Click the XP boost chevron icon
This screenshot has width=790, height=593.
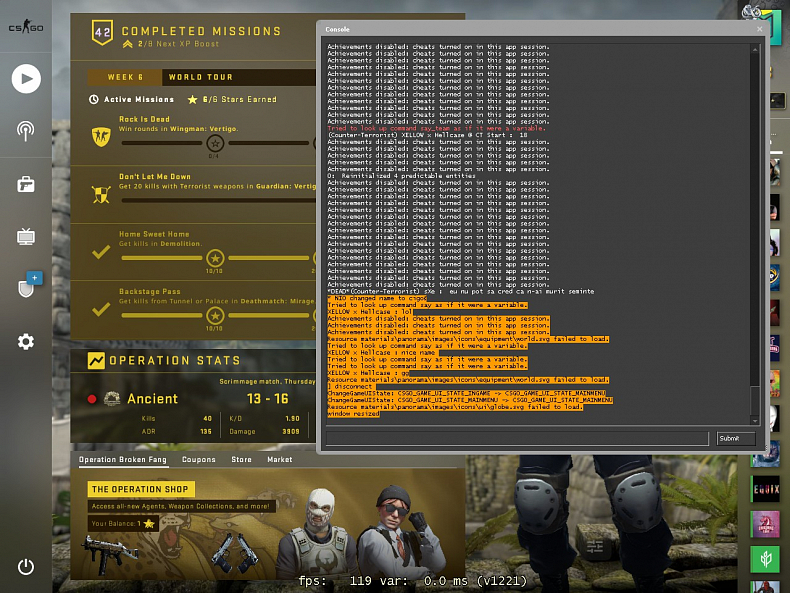(x=127, y=44)
